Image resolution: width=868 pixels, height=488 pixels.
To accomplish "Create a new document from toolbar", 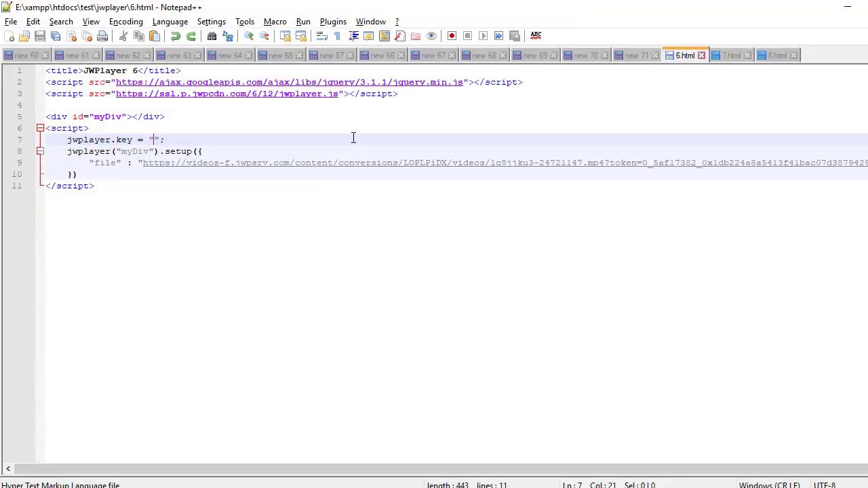I will pos(9,36).
